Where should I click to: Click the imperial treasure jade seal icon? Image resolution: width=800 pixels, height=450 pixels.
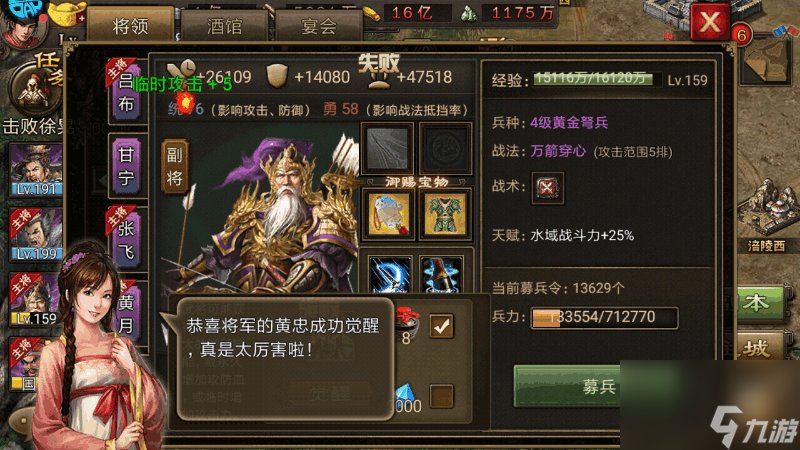(388, 214)
